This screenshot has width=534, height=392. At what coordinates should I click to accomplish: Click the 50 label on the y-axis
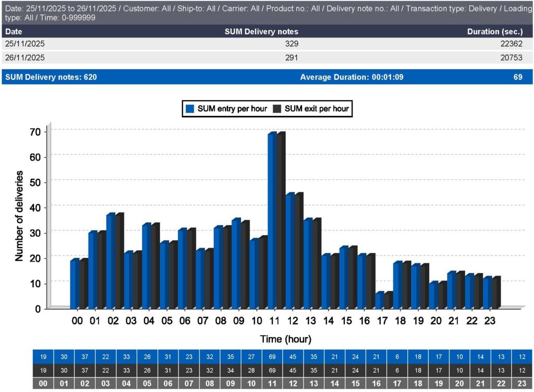pyautogui.click(x=35, y=182)
